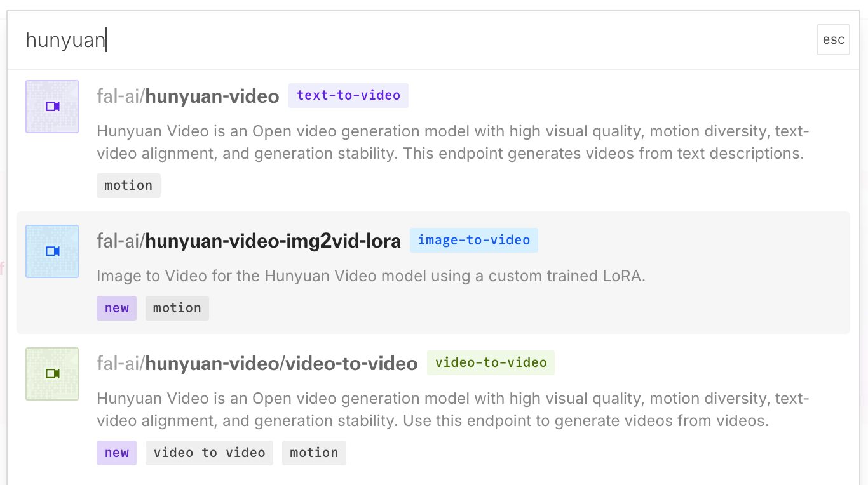Click the blue hunyuan-video-img2vid-lora model icon
The width and height of the screenshot is (868, 485).
click(52, 251)
